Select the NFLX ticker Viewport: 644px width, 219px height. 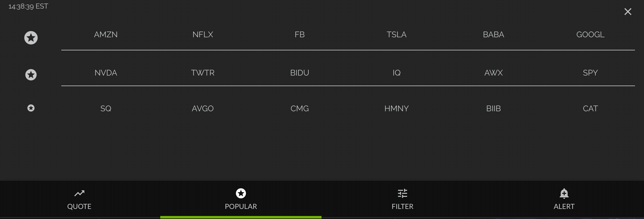click(203, 34)
